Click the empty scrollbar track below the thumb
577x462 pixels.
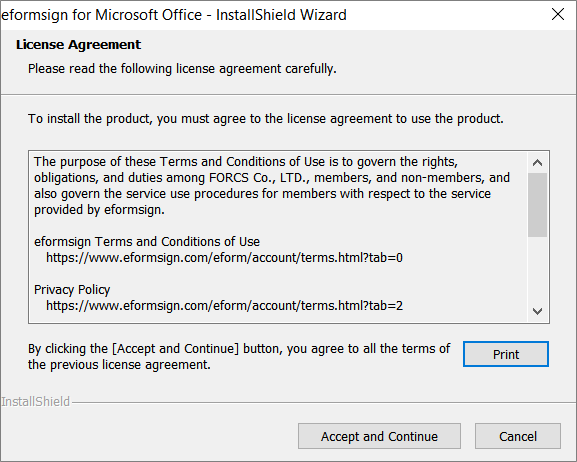pos(537,269)
